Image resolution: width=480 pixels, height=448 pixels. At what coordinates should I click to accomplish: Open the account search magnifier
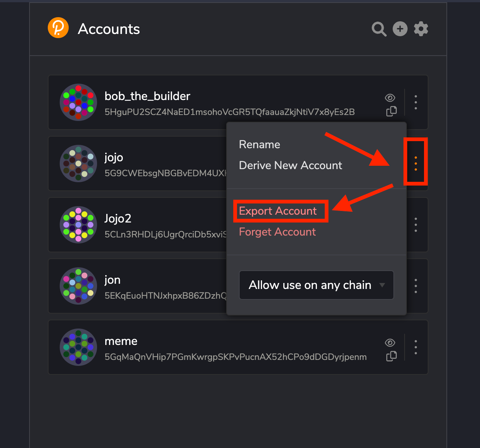pos(379,29)
